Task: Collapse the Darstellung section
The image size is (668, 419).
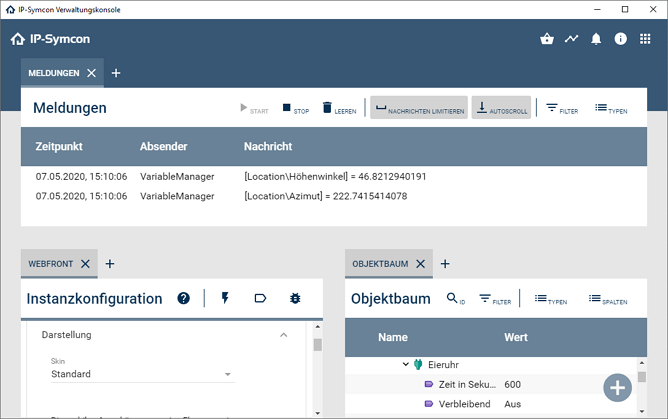Action: 283,335
